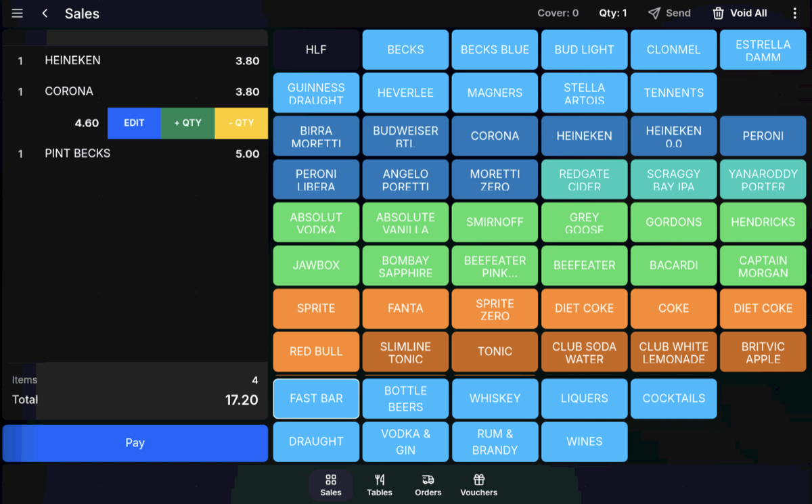The height and width of the screenshot is (504, 812).
Task: Open the three-dot overflow menu
Action: tap(795, 14)
